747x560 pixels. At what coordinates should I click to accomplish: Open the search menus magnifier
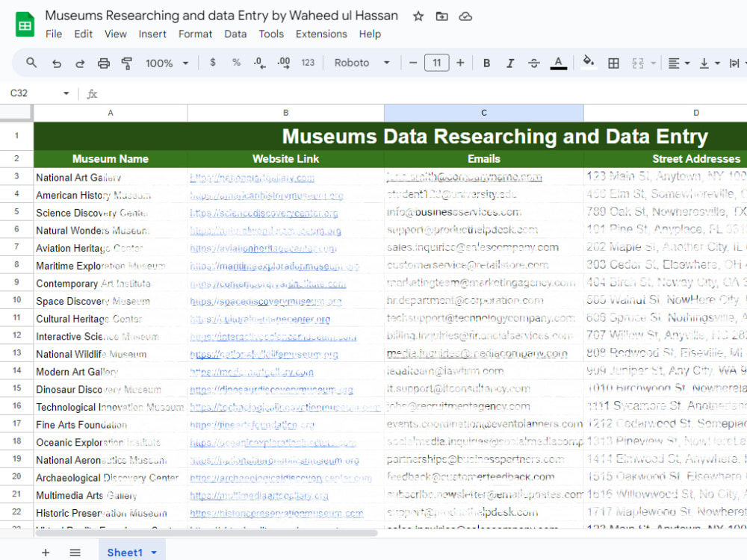click(x=31, y=63)
